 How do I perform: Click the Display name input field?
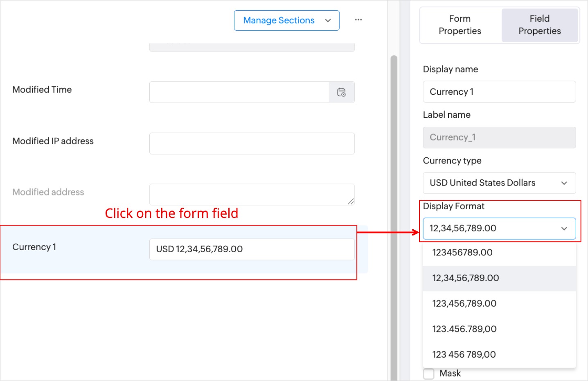click(x=499, y=92)
